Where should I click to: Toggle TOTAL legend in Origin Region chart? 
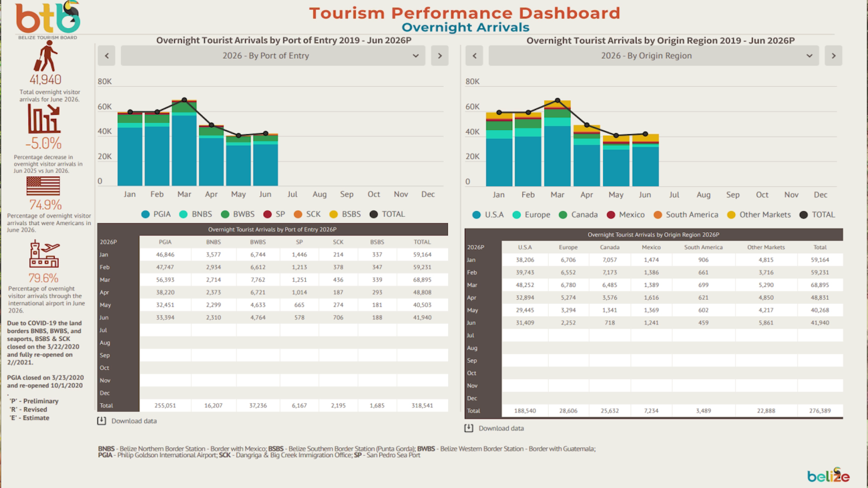pyautogui.click(x=817, y=215)
